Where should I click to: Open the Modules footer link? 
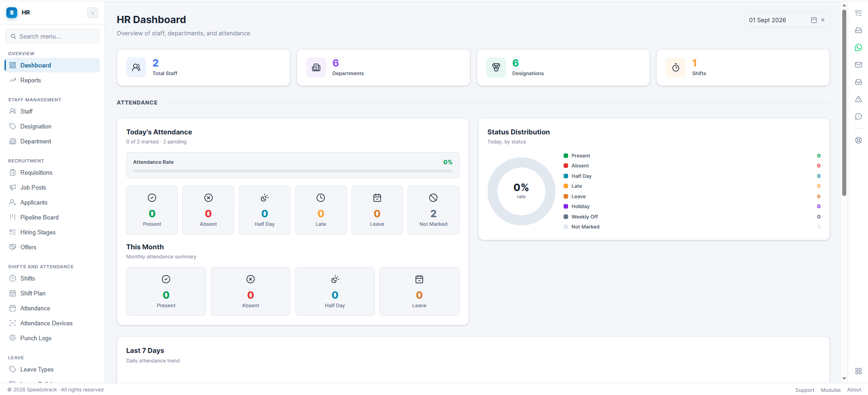[830, 390]
